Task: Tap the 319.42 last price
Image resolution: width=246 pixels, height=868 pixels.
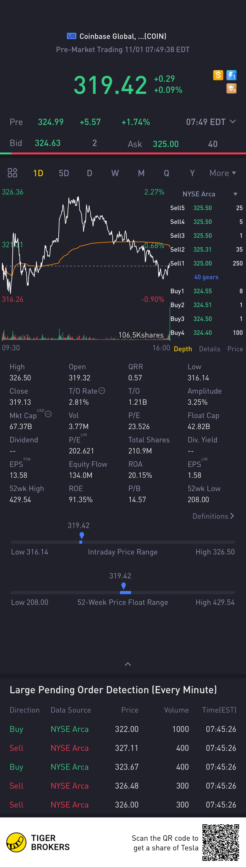Action: [x=110, y=85]
